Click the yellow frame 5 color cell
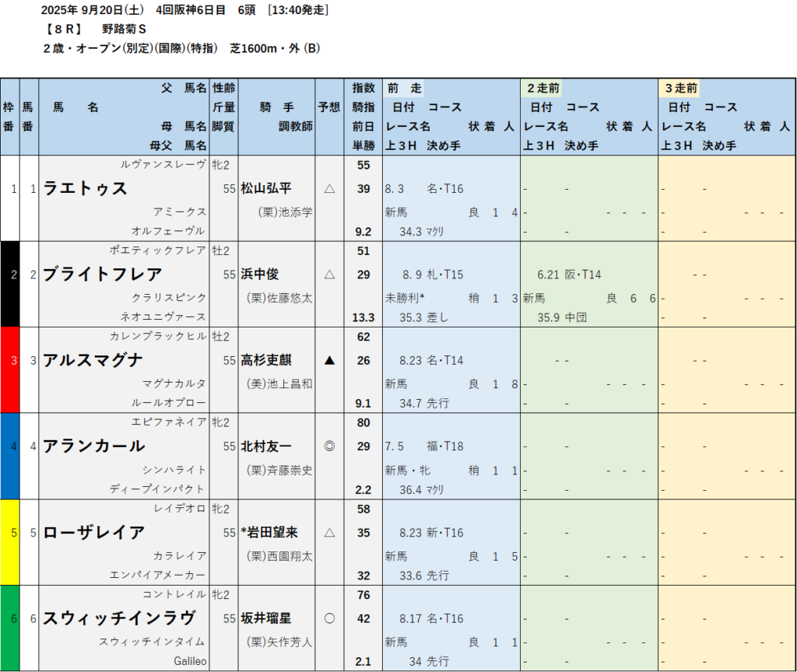Screen dimensions: 797x672 [9, 541]
